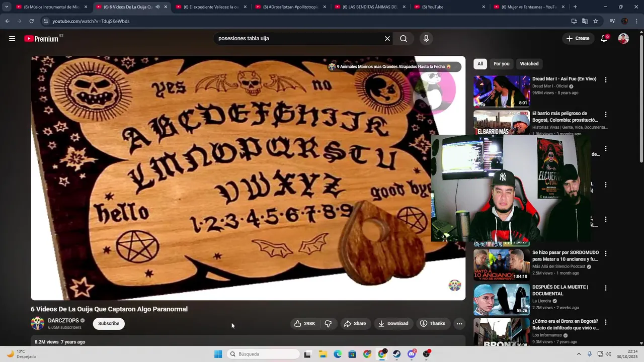This screenshot has height=362, width=644.
Task: Install the YouTube app from address bar
Action: (574, 21)
